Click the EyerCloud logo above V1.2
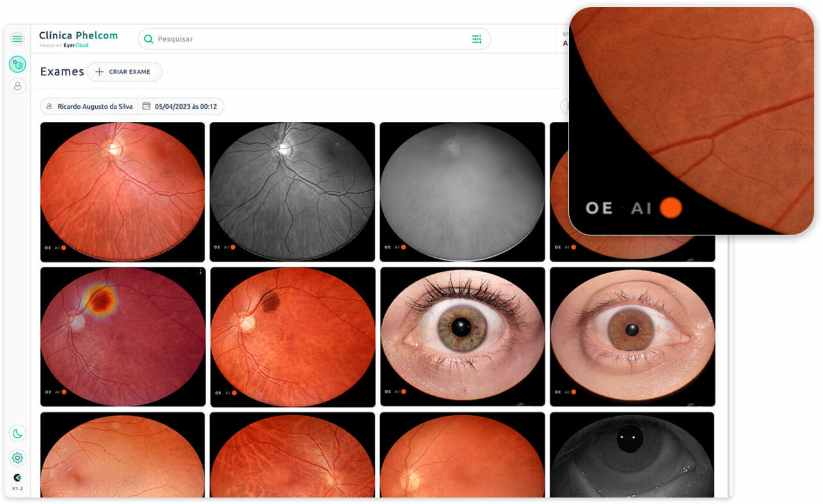 coord(17,478)
